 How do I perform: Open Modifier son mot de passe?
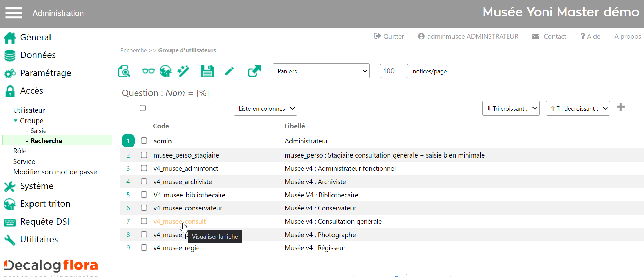pyautogui.click(x=55, y=172)
